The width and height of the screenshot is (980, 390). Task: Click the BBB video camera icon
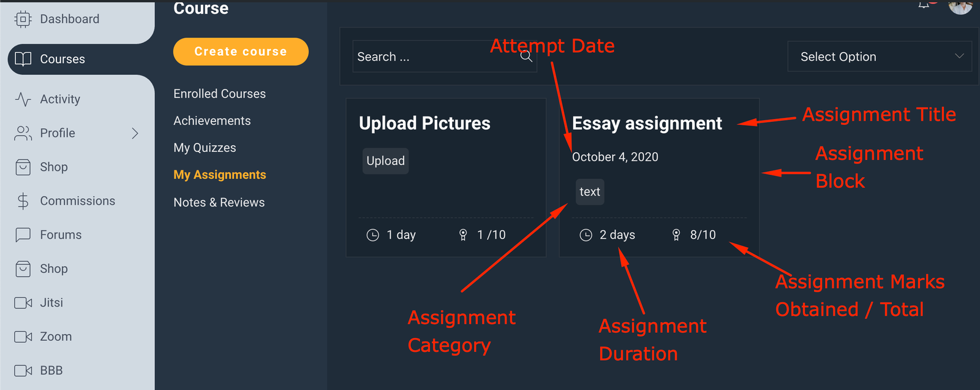click(x=23, y=370)
